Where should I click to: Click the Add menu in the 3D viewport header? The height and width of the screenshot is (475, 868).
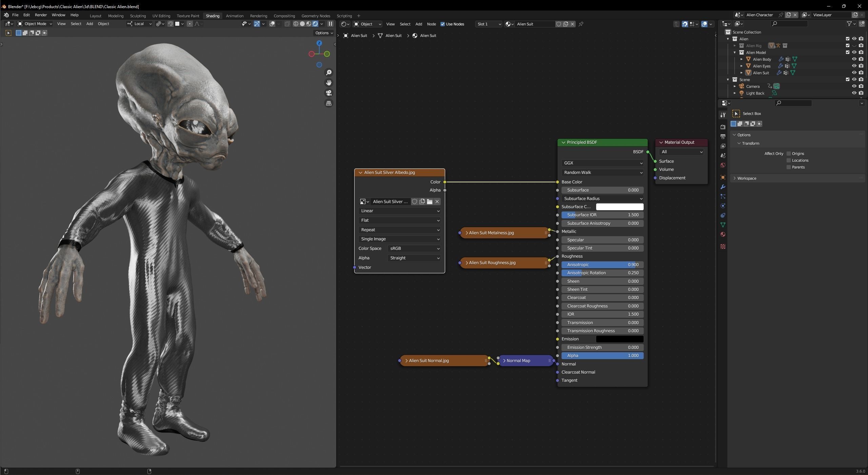(89, 24)
